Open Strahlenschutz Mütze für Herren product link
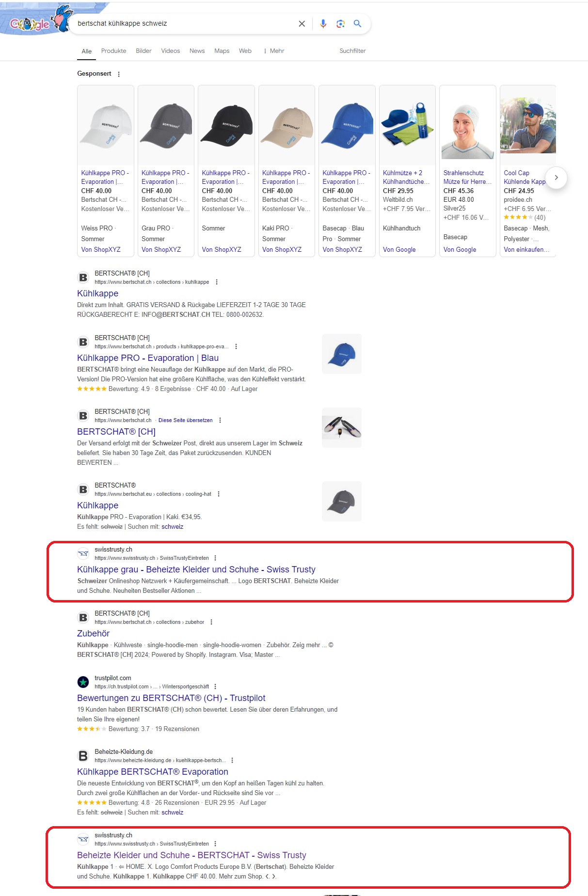 coord(467,178)
